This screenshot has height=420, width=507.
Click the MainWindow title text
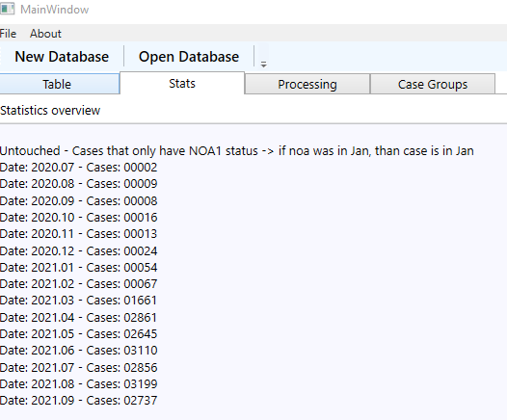[x=55, y=10]
